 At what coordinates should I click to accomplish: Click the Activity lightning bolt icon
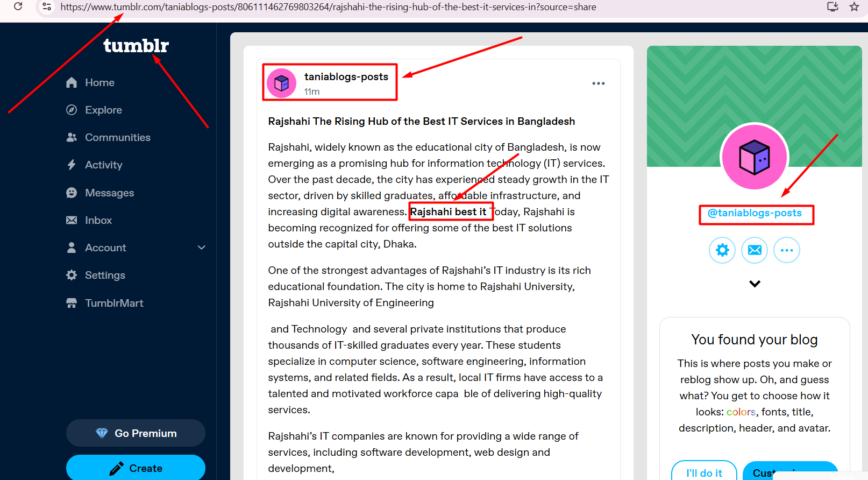click(72, 165)
